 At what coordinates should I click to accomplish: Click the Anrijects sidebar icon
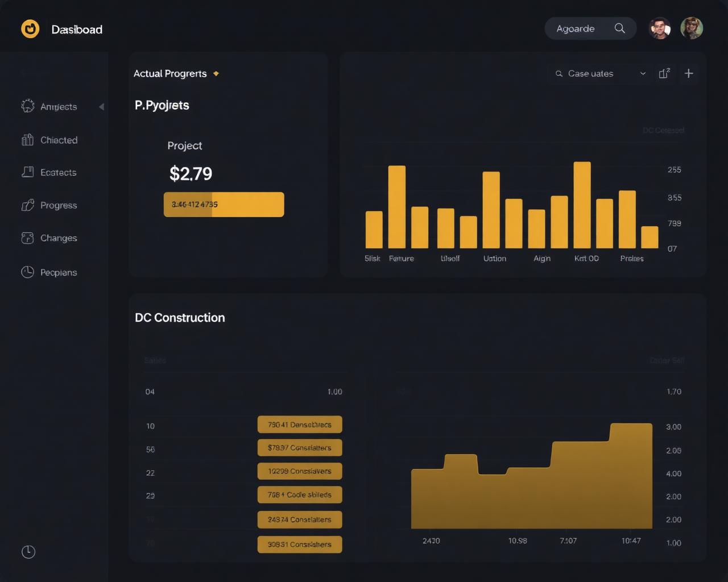[27, 106]
